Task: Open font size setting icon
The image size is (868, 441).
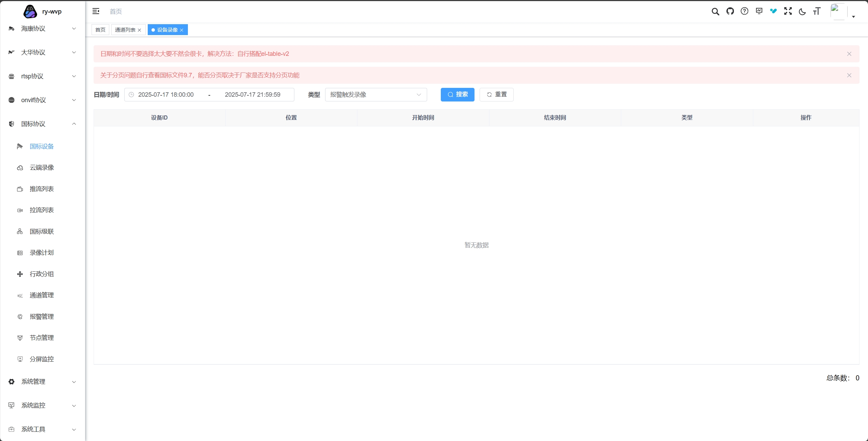Action: click(817, 12)
